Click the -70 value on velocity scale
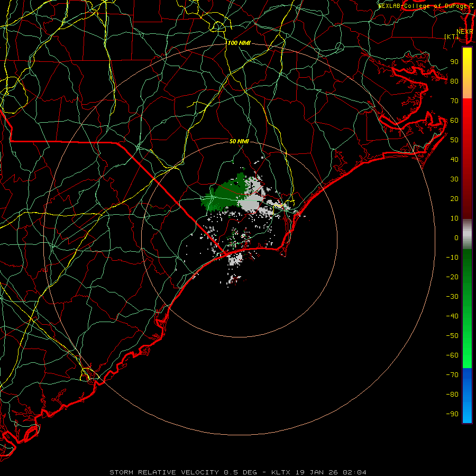Viewport: 476px width, 476px height. 452,375
